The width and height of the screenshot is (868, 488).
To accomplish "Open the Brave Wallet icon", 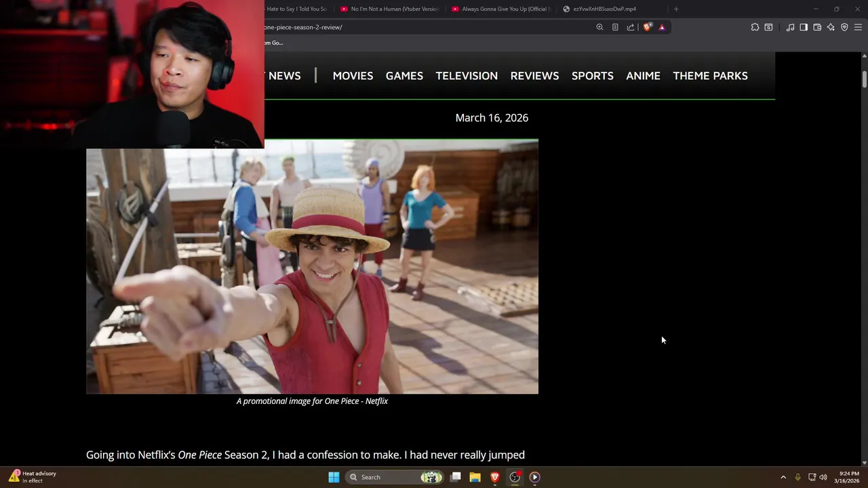I will coord(817,27).
